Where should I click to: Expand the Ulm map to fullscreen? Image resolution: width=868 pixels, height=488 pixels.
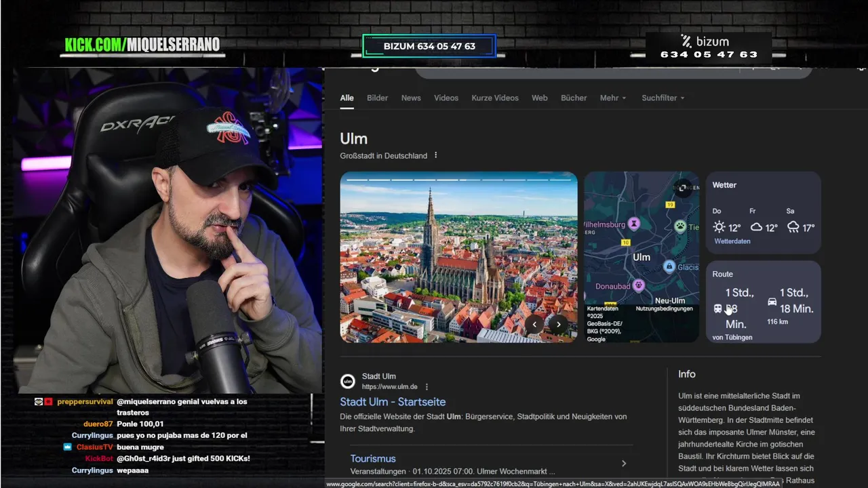click(x=684, y=187)
